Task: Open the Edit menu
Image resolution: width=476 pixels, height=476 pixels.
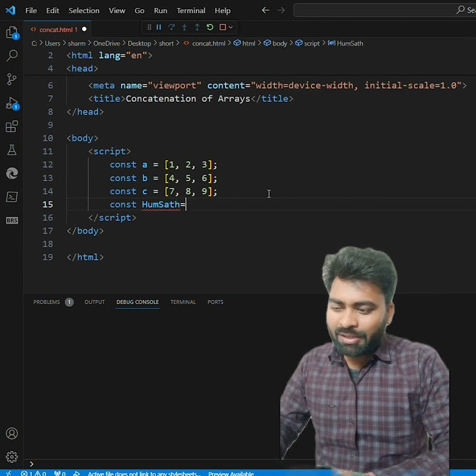Action: point(52,11)
